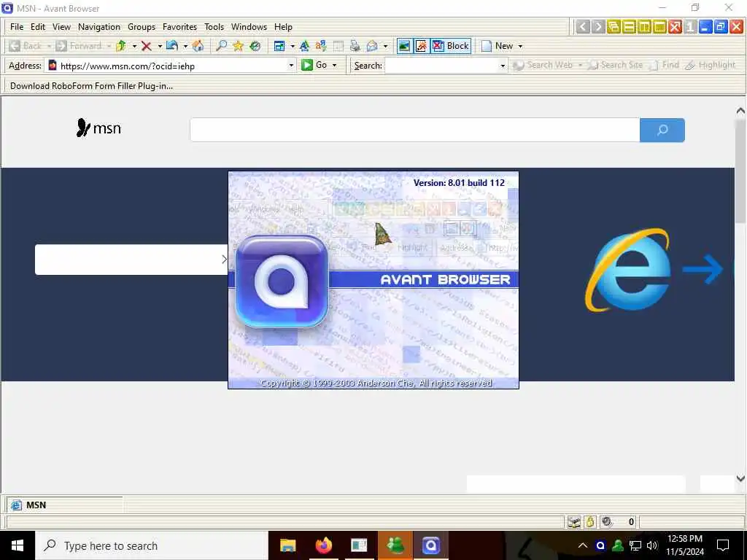747x560 pixels.
Task: Open File Explorer from the taskbar
Action: [x=287, y=545]
